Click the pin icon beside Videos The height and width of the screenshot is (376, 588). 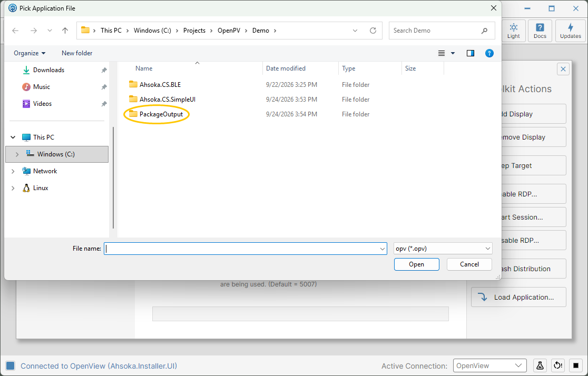pyautogui.click(x=104, y=104)
